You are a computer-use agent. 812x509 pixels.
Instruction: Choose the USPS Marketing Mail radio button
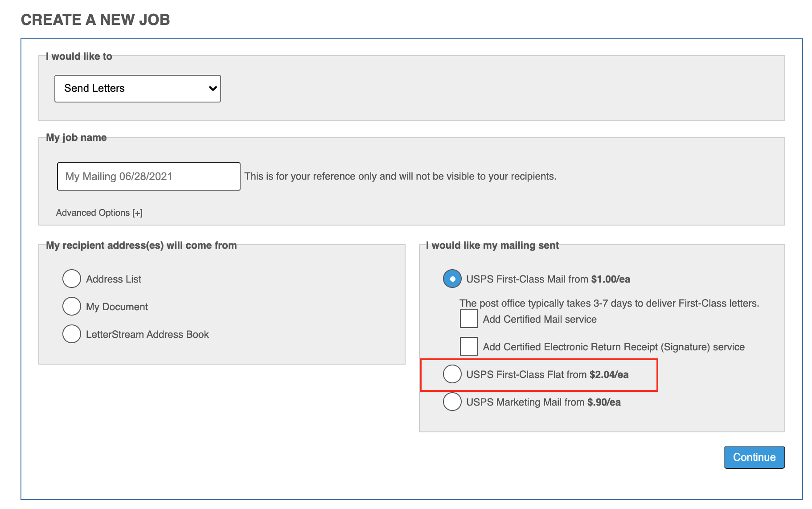click(452, 402)
